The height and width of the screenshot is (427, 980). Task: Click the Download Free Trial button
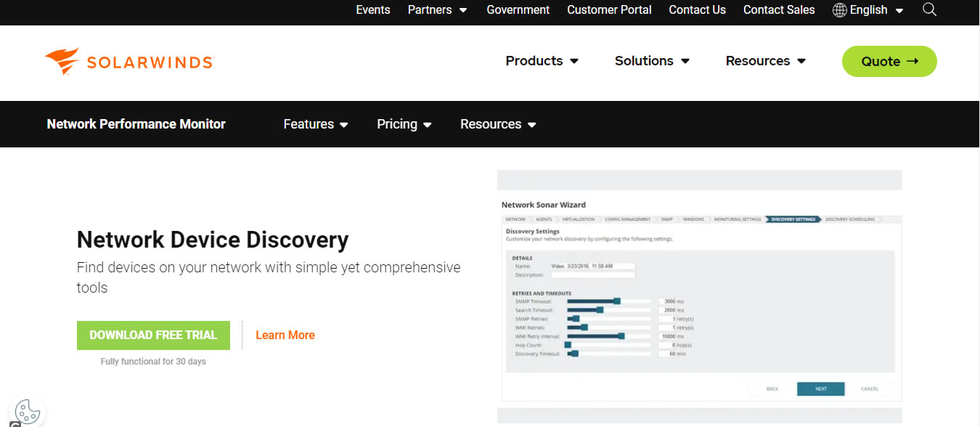coord(153,335)
